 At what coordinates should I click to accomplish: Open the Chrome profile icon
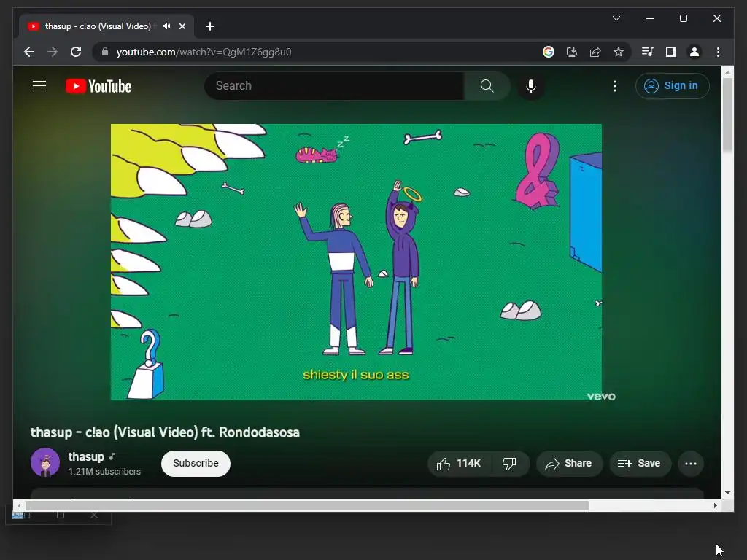click(694, 52)
